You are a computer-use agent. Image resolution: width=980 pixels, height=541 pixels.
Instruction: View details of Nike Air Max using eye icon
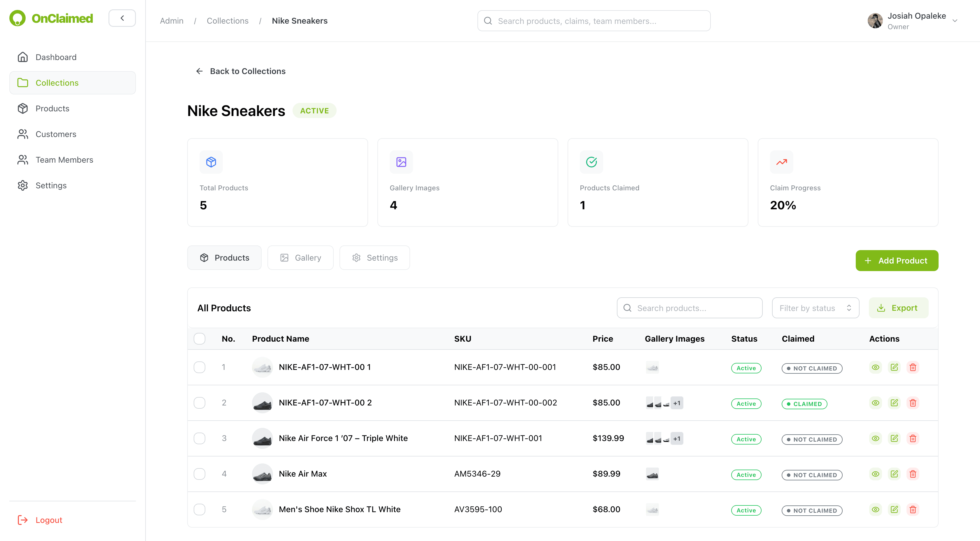pyautogui.click(x=875, y=474)
